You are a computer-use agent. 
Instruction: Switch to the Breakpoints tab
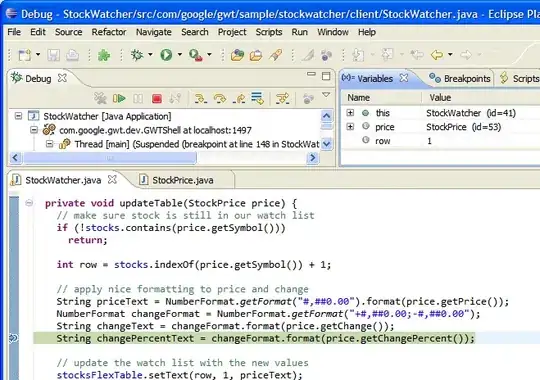click(460, 79)
